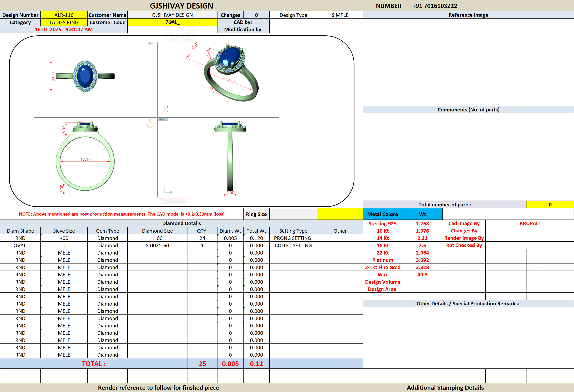Select the 8.00X5.60 diamond size cell
574x392 pixels.
tap(157, 245)
